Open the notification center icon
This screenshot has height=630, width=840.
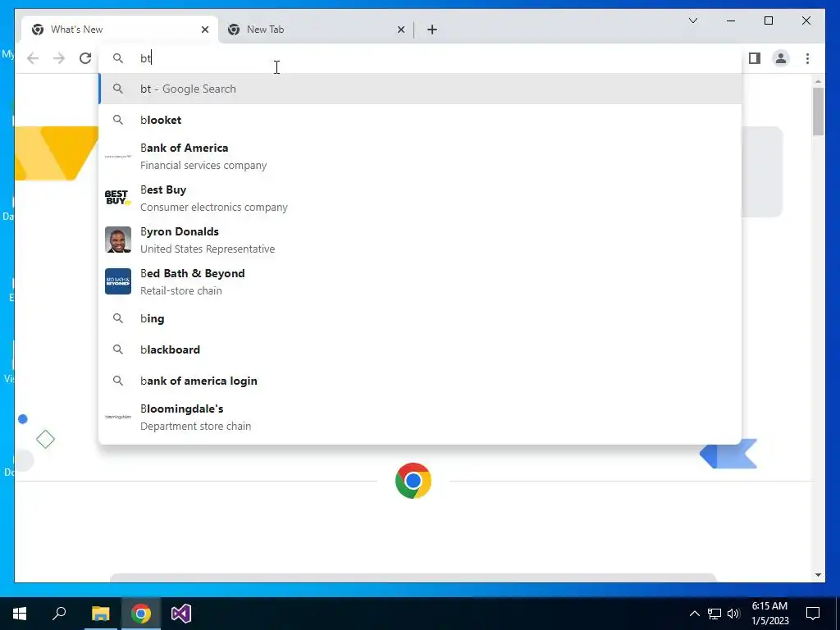tap(813, 614)
